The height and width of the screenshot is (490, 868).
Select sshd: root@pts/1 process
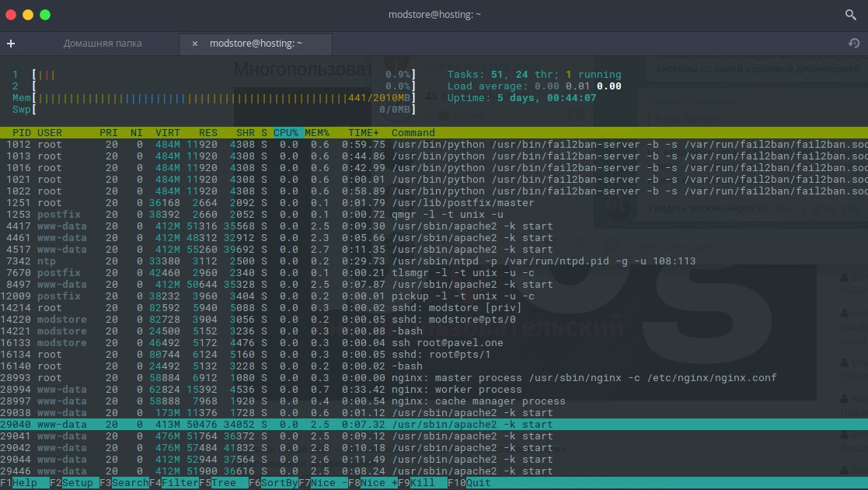tap(434, 354)
